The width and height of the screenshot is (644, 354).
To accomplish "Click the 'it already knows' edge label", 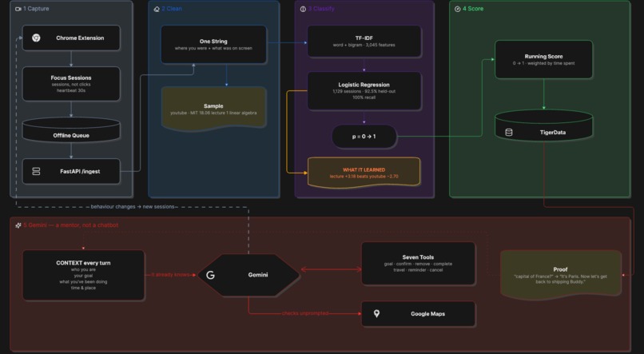I will [170, 274].
